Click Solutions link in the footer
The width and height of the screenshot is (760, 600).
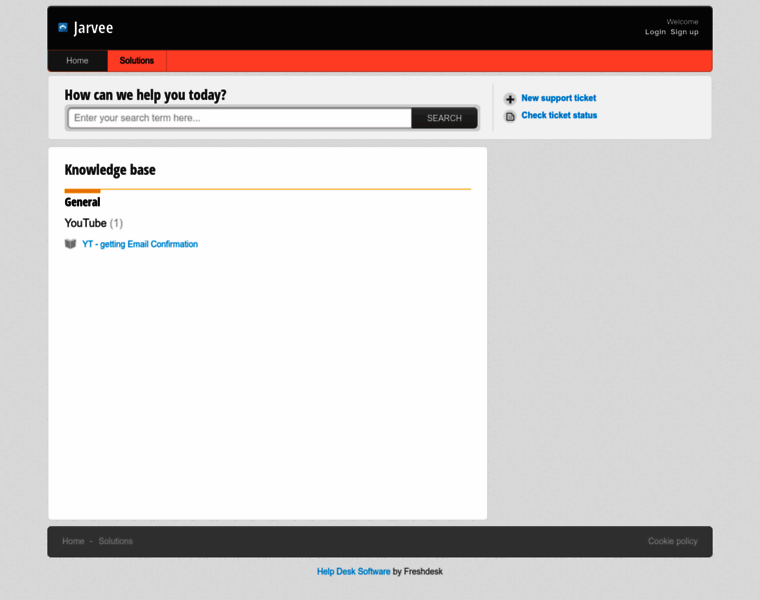click(115, 541)
